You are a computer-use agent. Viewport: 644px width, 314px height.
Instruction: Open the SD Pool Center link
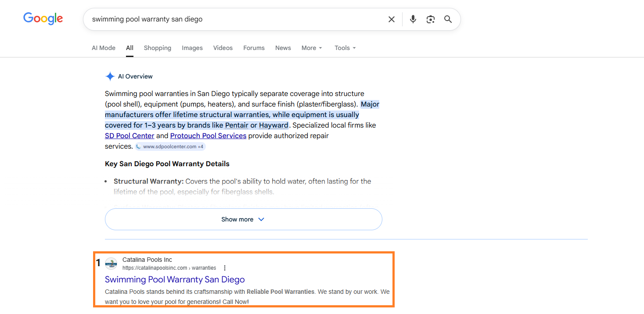(130, 136)
